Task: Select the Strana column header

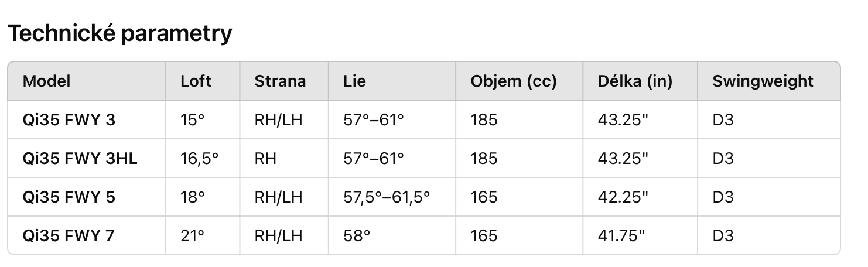Action: [x=280, y=81]
